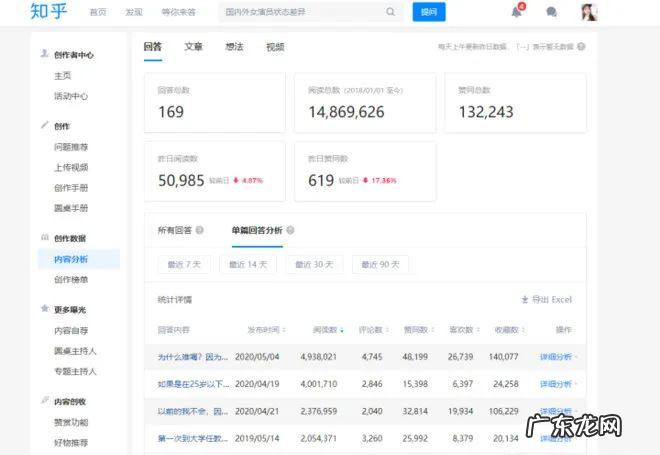The image size is (660, 455).
Task: Select the 所有回答 tab
Action: coord(175,230)
